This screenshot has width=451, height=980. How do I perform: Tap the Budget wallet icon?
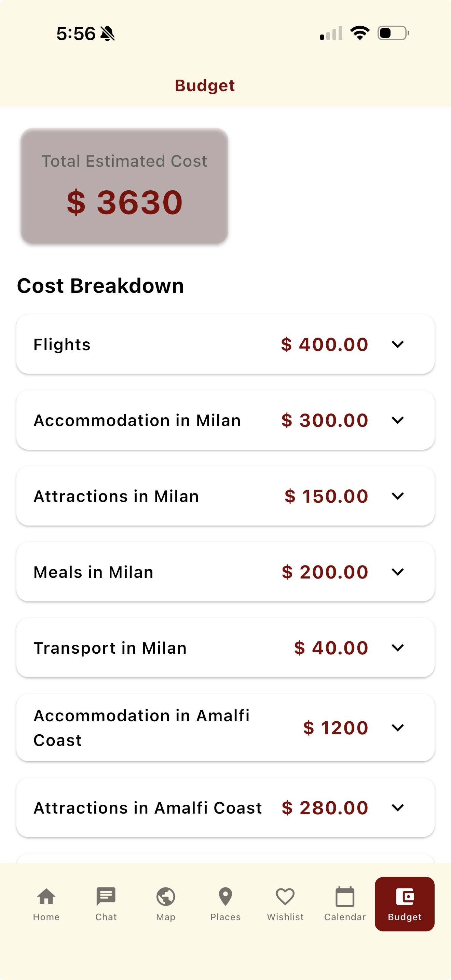(x=405, y=897)
